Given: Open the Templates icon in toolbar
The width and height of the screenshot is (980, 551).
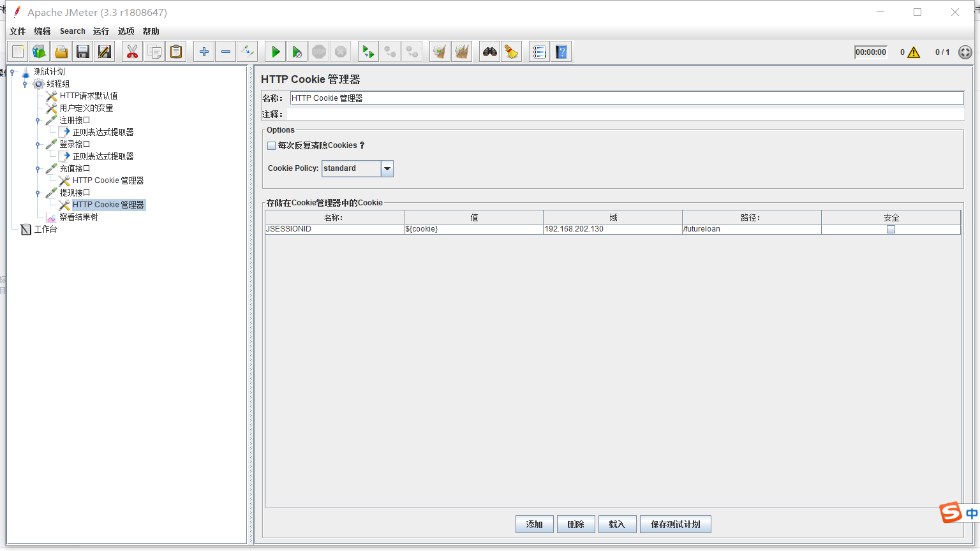Looking at the screenshot, I should pos(40,52).
